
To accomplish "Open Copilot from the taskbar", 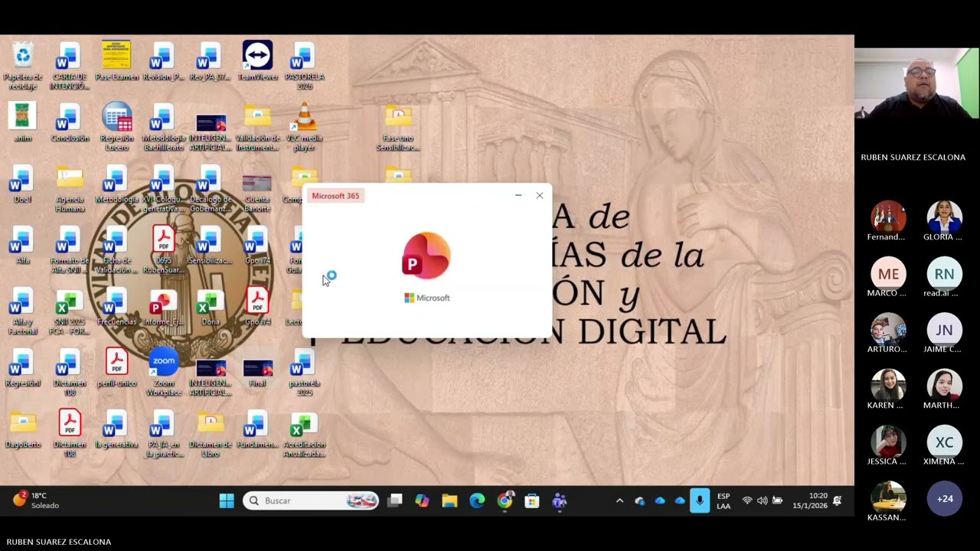I will [x=422, y=500].
